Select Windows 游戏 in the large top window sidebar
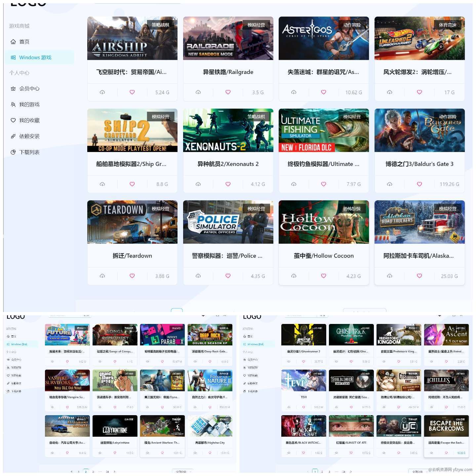476x476 pixels. tap(39, 58)
